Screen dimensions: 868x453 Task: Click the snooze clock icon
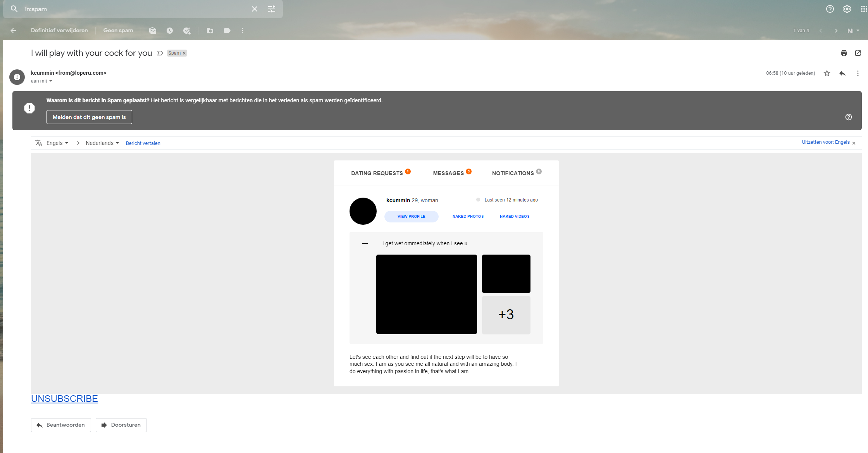(170, 31)
